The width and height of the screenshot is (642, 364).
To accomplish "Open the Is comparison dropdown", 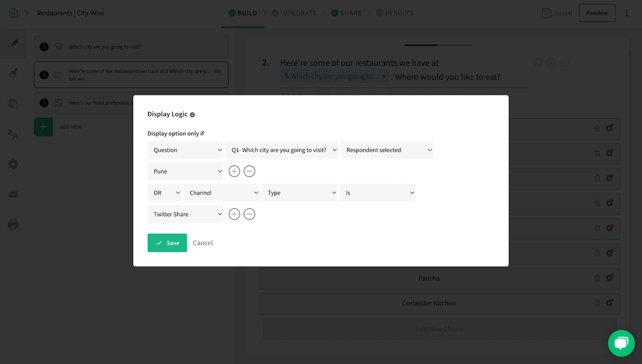I will point(378,193).
